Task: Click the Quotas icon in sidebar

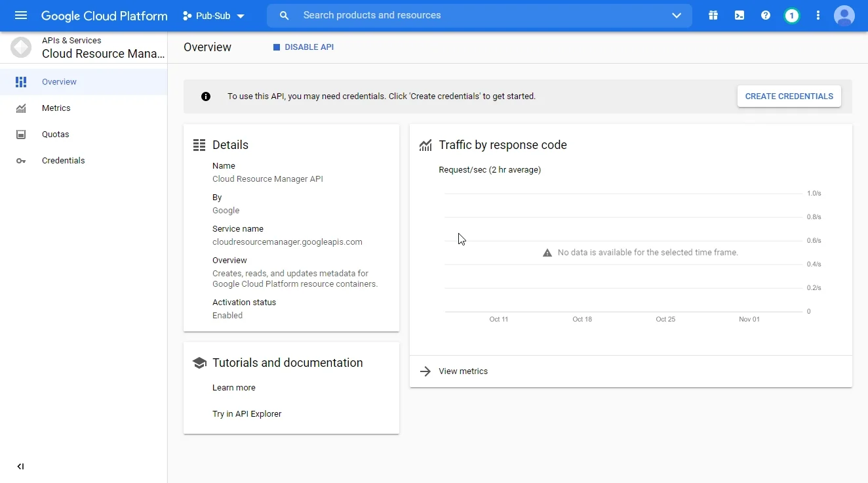Action: (21, 135)
